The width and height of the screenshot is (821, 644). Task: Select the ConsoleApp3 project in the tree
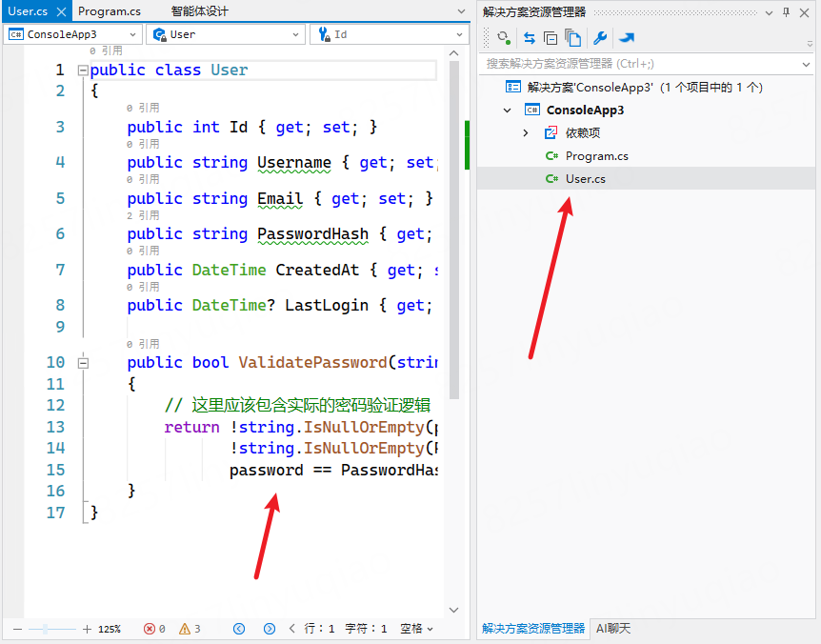pos(646,110)
